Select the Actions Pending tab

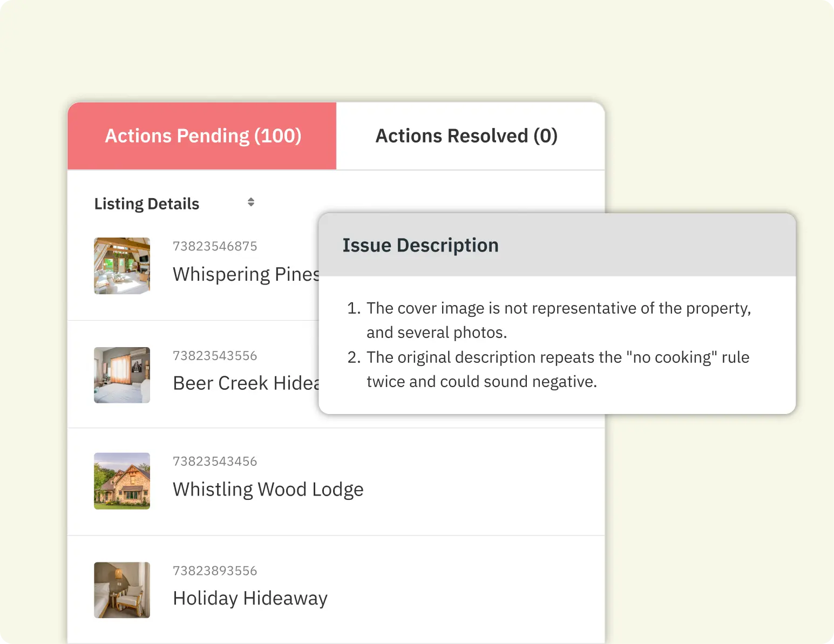[202, 135]
